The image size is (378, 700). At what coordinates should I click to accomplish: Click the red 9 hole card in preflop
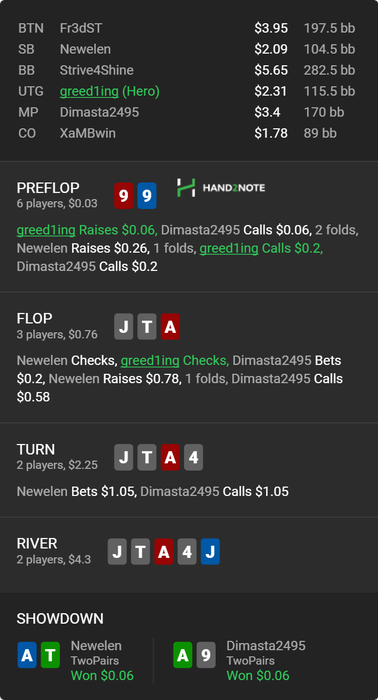[124, 196]
